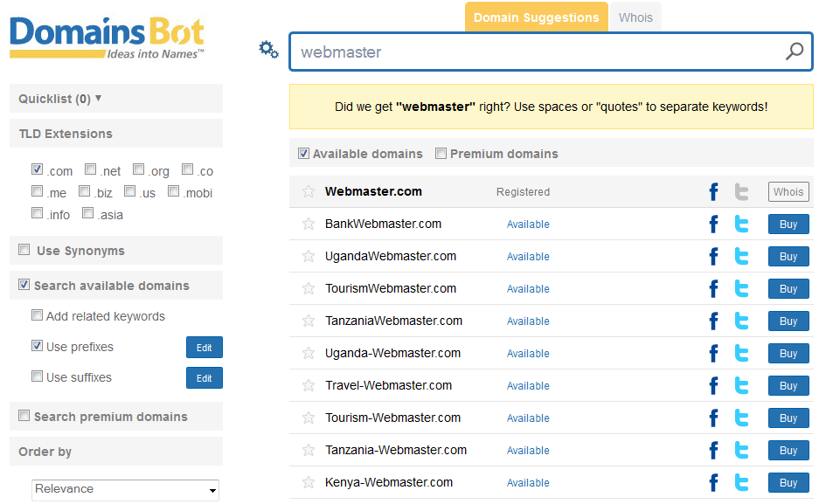Share Webmaster.com on Facebook
This screenshot has height=504, width=819.
(x=713, y=192)
